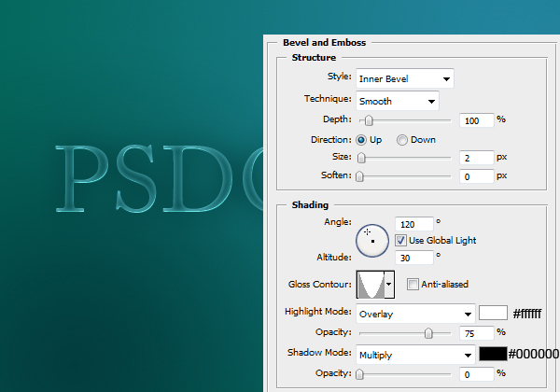
Task: Click the Altitude field showing 30
Action: coord(414,258)
